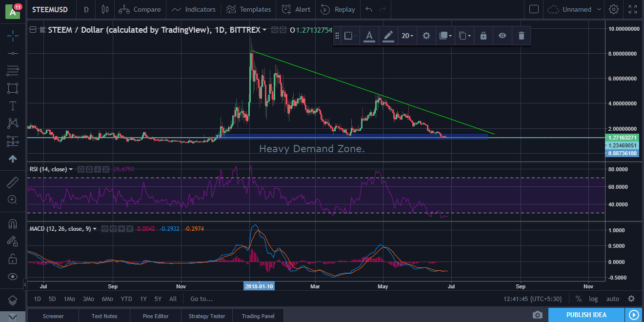Delete the selected drawing with trash icon

(521, 36)
